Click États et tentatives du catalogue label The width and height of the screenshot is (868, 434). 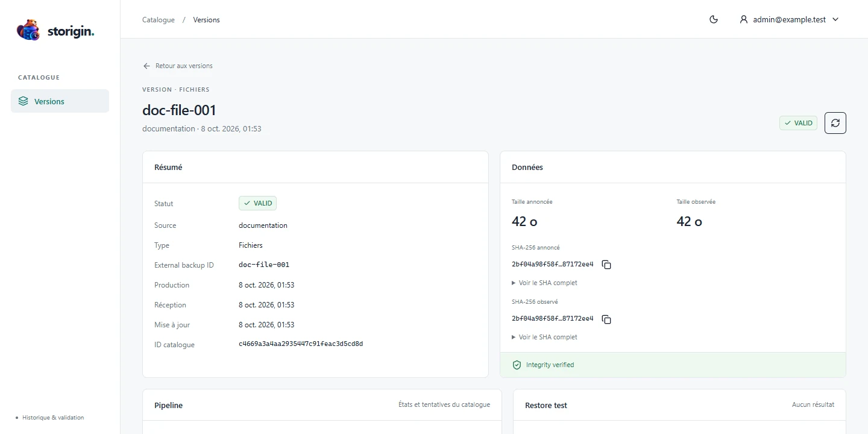tap(444, 404)
